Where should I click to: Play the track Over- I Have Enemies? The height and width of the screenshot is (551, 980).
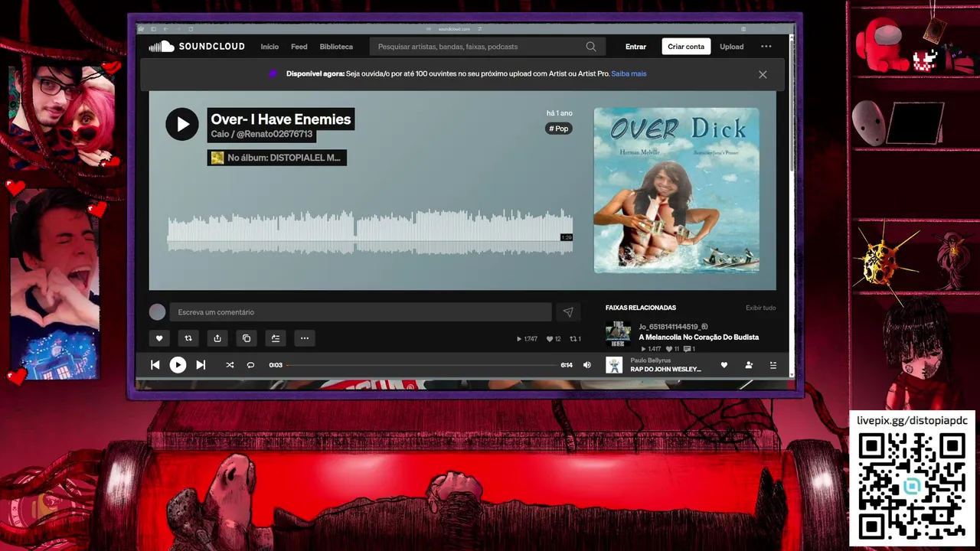(182, 124)
